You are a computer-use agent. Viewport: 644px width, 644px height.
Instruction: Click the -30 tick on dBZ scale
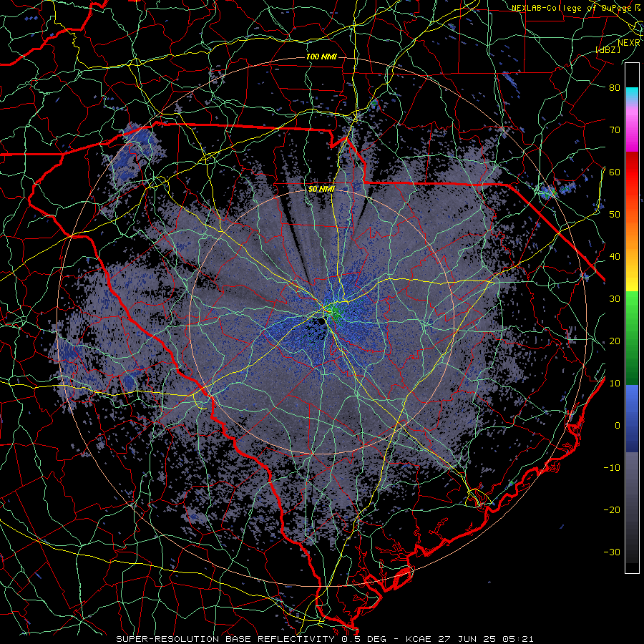tap(612, 552)
